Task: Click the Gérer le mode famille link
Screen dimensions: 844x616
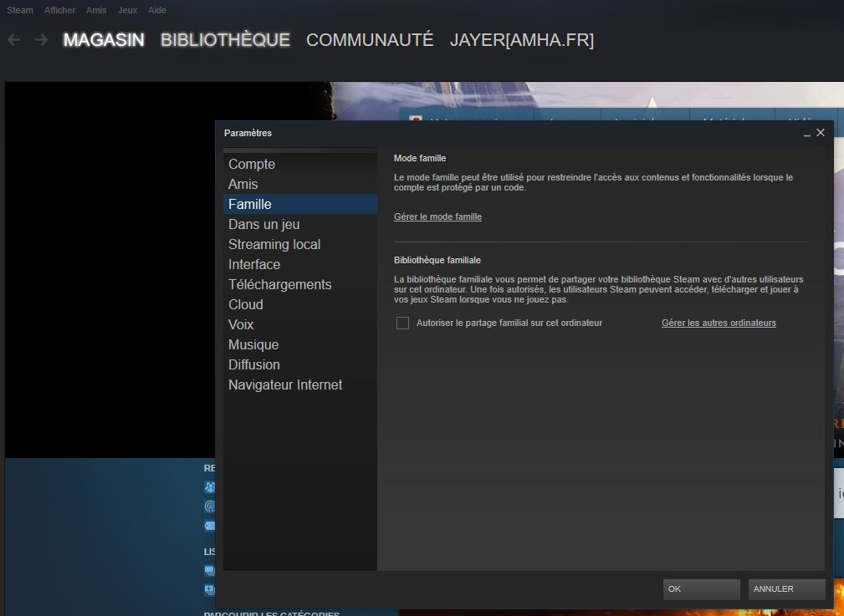Action: [x=437, y=216]
